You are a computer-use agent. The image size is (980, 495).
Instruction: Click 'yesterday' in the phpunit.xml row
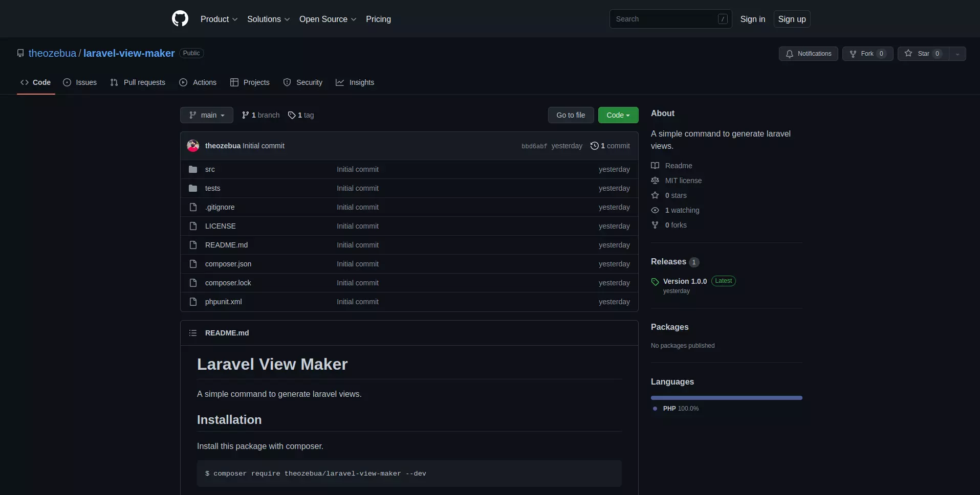[614, 302]
